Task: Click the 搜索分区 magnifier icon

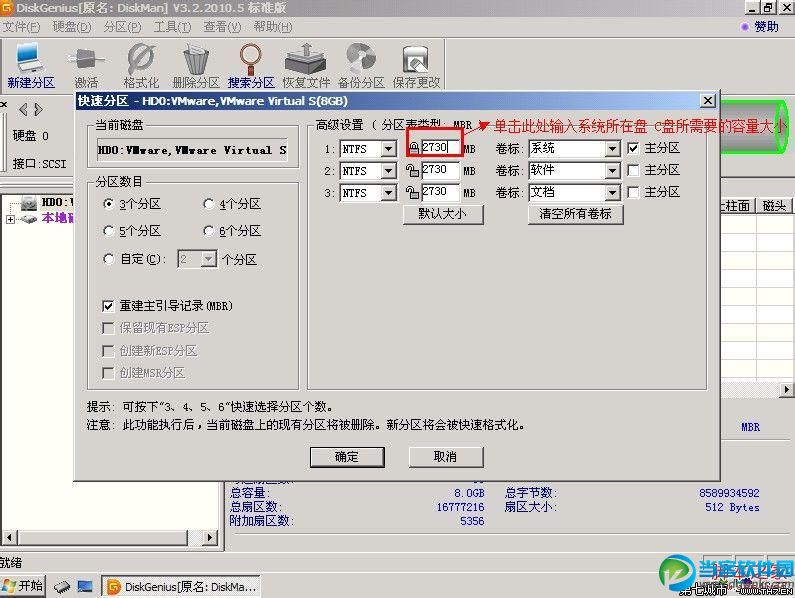Action: (251, 65)
